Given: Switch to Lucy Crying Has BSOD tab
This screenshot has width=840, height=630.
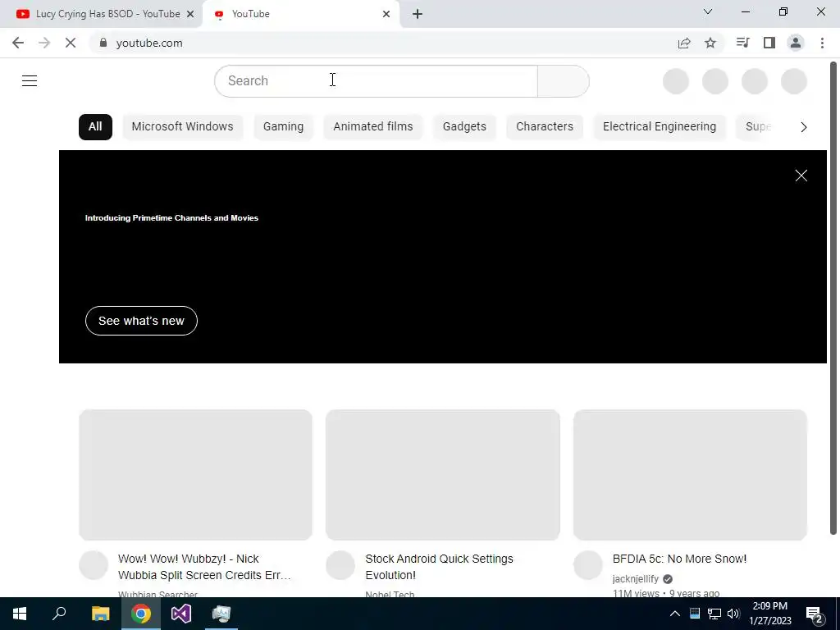Looking at the screenshot, I should (101, 14).
